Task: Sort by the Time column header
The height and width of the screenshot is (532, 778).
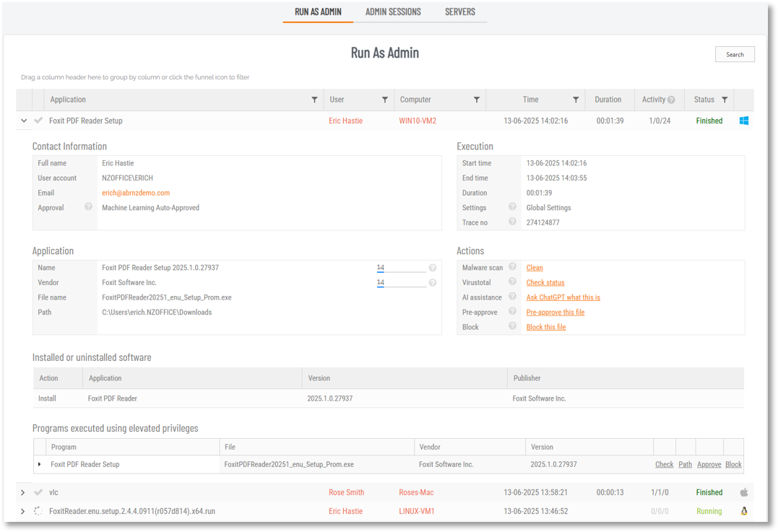Action: (530, 100)
